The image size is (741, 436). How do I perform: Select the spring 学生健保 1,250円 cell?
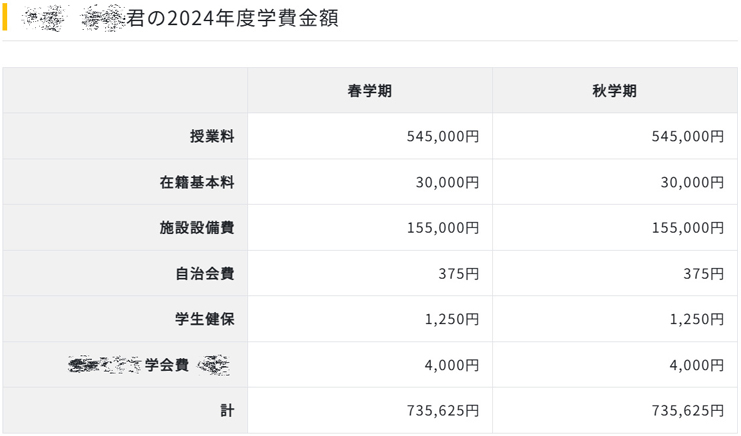[x=452, y=320]
